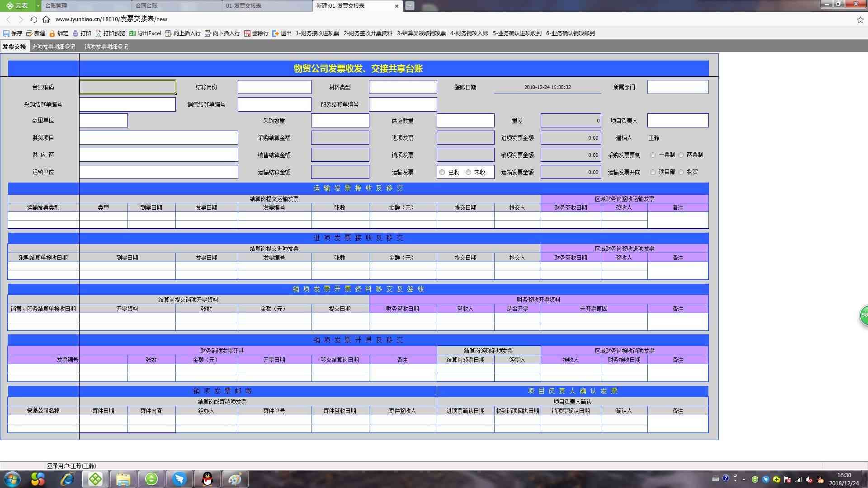Bookmark page with the star icon
This screenshot has height=488, width=868.
tap(860, 19)
